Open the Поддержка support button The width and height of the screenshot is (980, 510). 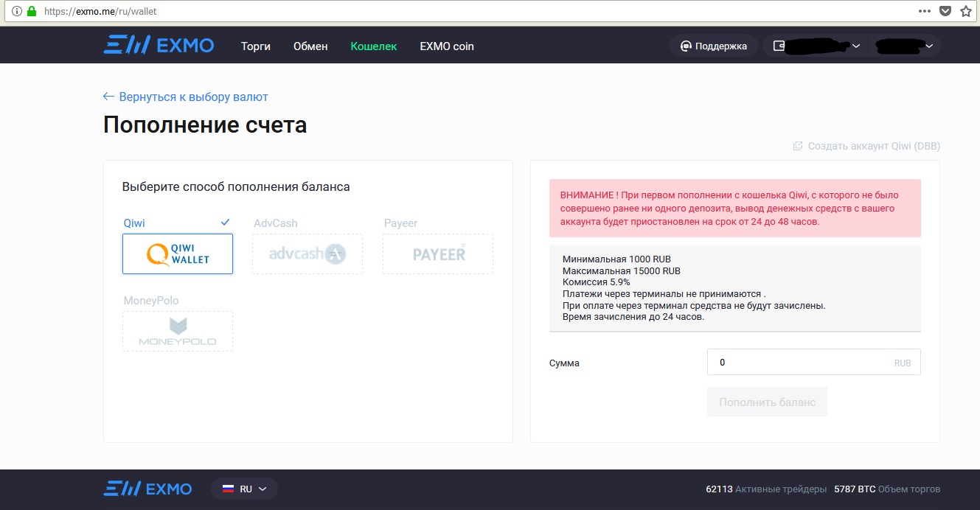point(714,46)
